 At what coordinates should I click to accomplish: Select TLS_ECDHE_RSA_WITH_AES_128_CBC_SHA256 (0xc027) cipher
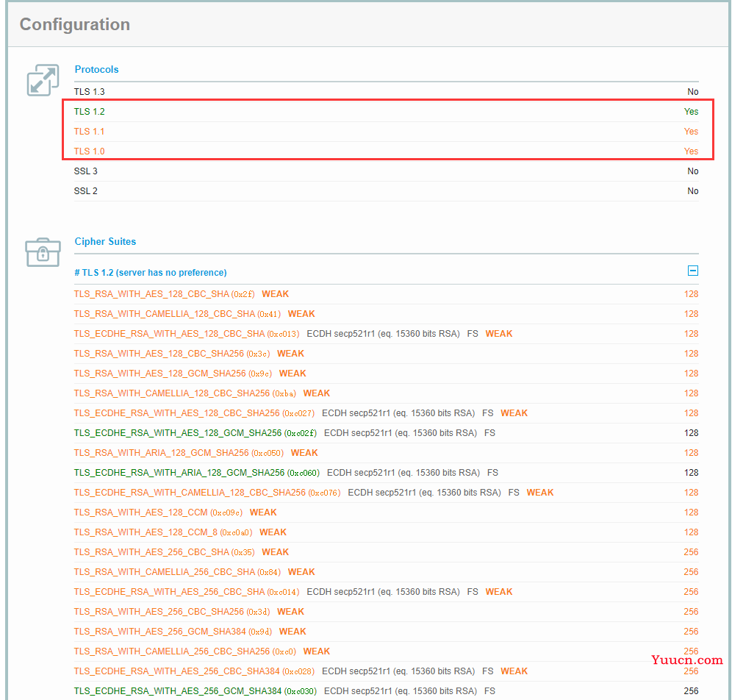(x=194, y=413)
